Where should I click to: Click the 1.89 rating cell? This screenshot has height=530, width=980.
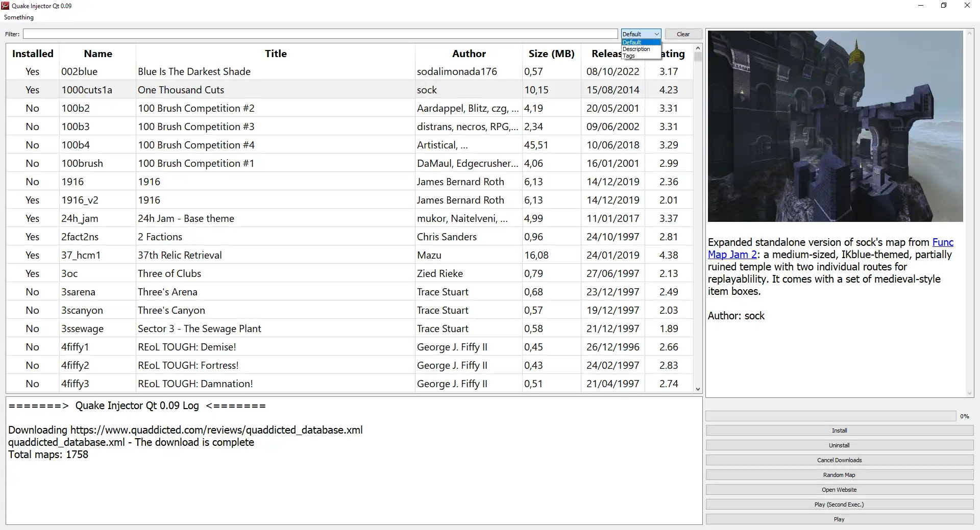tap(669, 329)
